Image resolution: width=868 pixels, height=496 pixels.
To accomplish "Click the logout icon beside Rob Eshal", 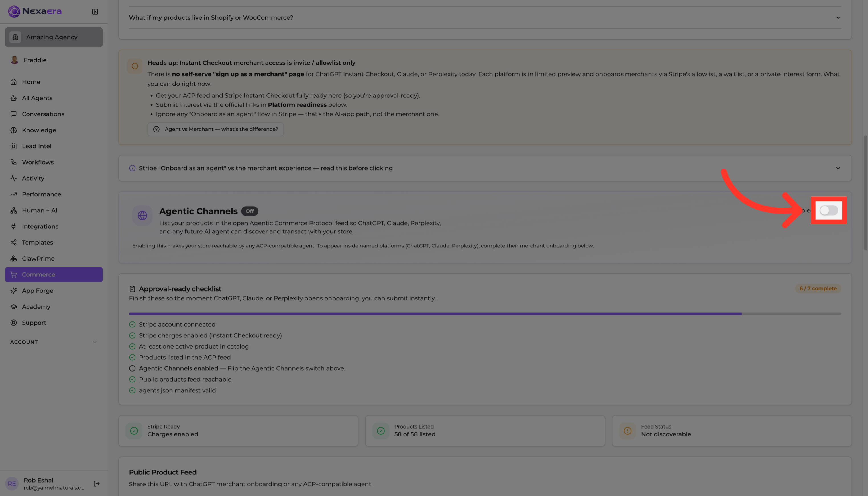I will pos(97,483).
